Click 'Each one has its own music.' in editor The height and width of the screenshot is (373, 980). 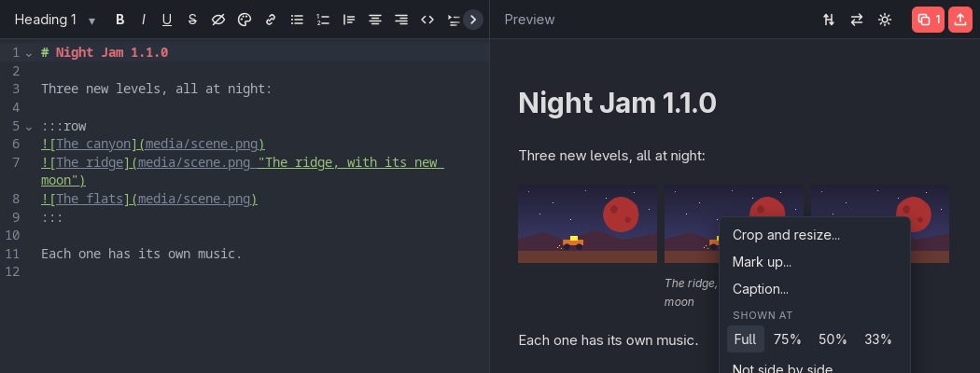[141, 254]
